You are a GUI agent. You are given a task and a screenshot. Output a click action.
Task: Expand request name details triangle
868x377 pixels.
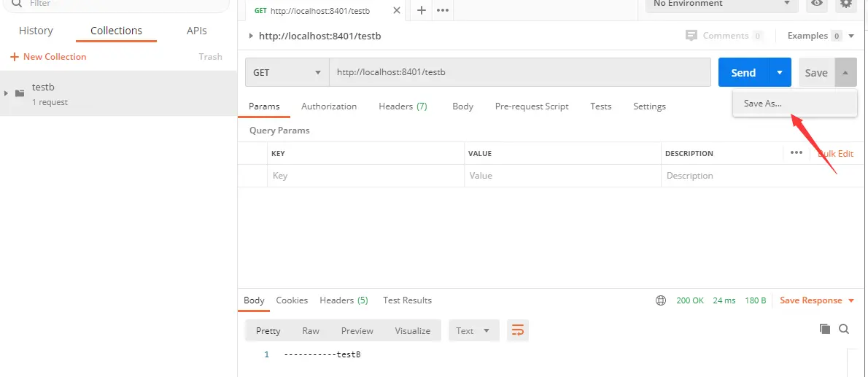(x=251, y=36)
